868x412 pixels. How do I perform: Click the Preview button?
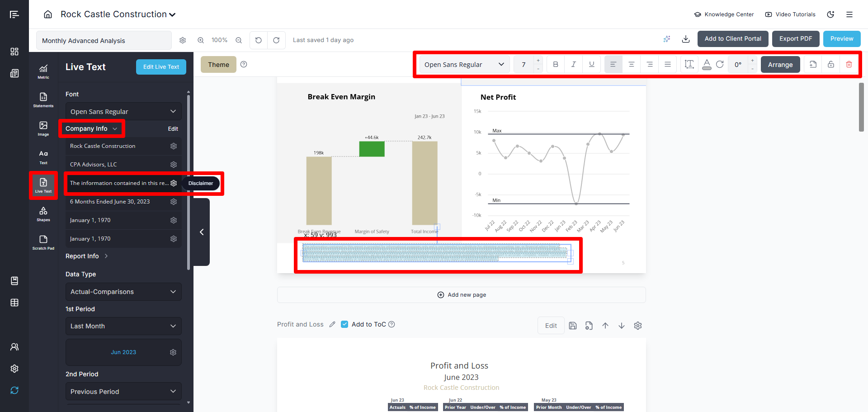841,39
